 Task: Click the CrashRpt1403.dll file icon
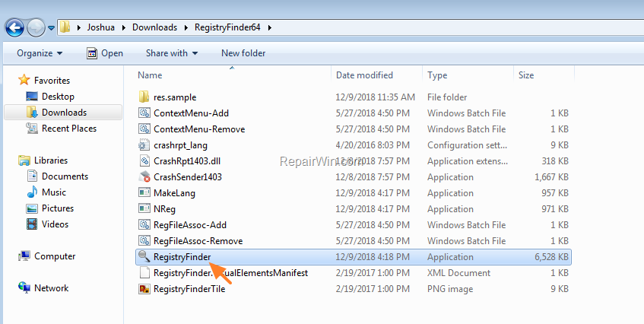pyautogui.click(x=144, y=161)
